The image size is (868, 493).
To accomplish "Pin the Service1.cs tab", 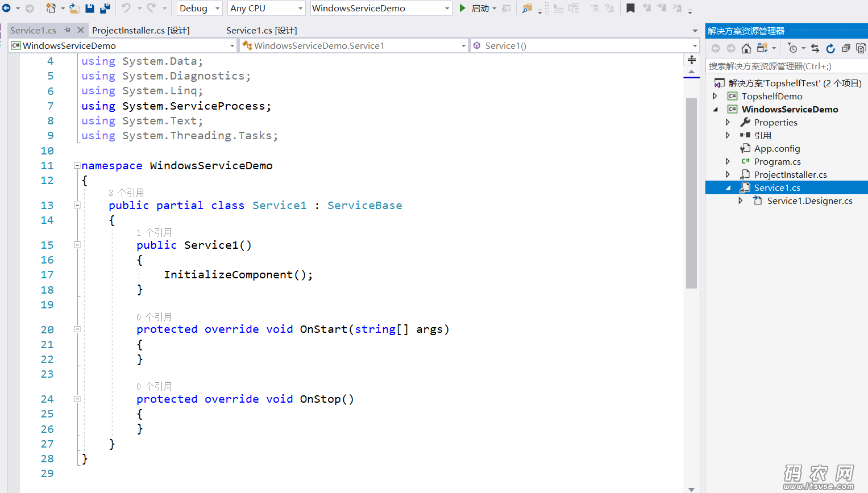I will tap(67, 30).
